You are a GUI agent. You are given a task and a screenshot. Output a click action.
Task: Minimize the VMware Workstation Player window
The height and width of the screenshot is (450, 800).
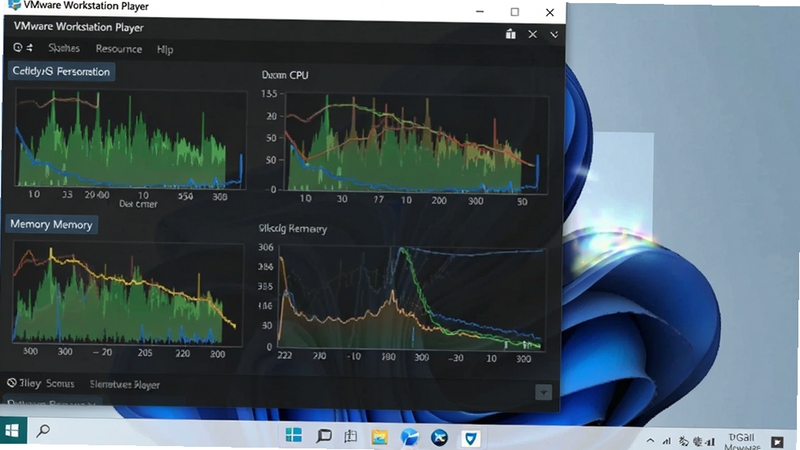(480, 11)
